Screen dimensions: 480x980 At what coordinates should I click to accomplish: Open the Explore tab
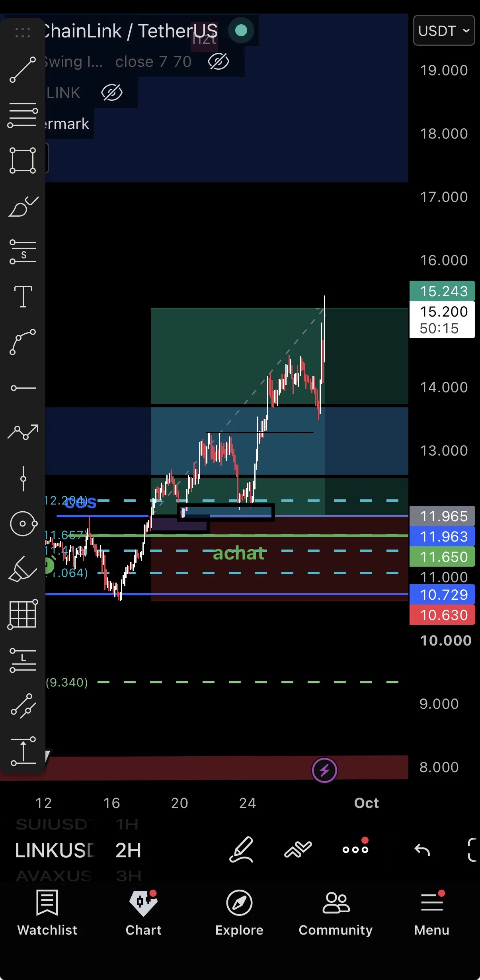click(x=239, y=912)
